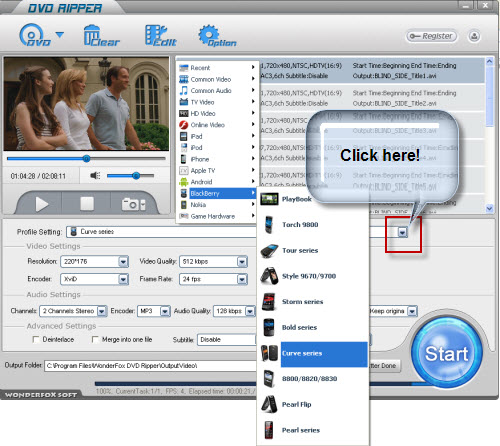The height and width of the screenshot is (446, 500).
Task: Open the Resolution dropdown
Action: point(123,262)
